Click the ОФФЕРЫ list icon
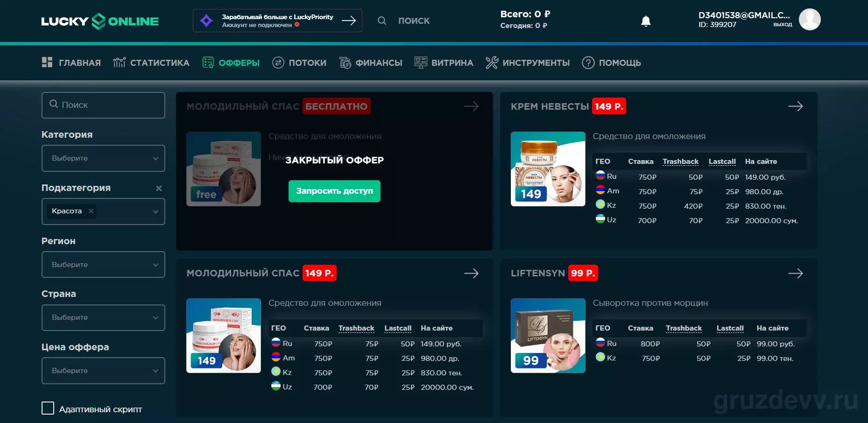The image size is (868, 423). (208, 62)
